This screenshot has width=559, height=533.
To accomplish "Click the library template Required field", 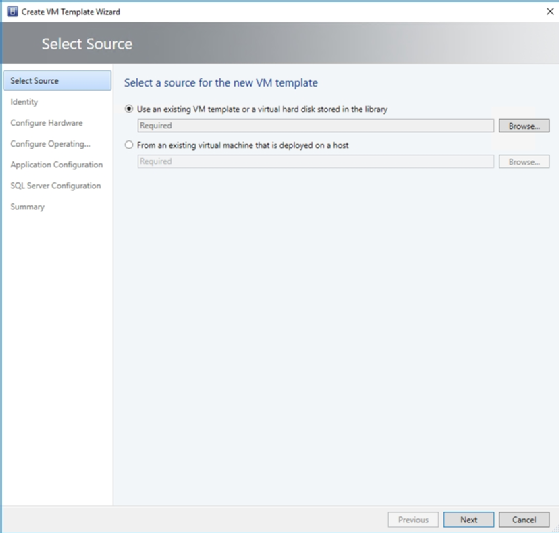I will [x=316, y=125].
